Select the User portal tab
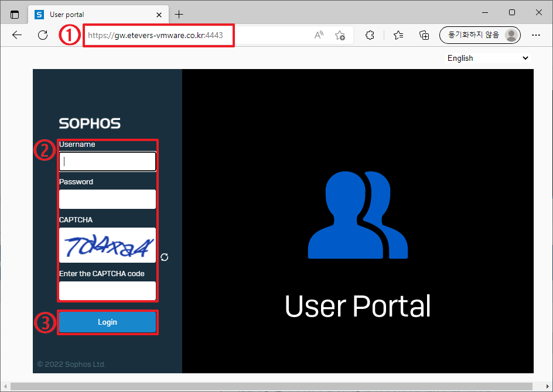The width and height of the screenshot is (553, 392). (x=98, y=15)
